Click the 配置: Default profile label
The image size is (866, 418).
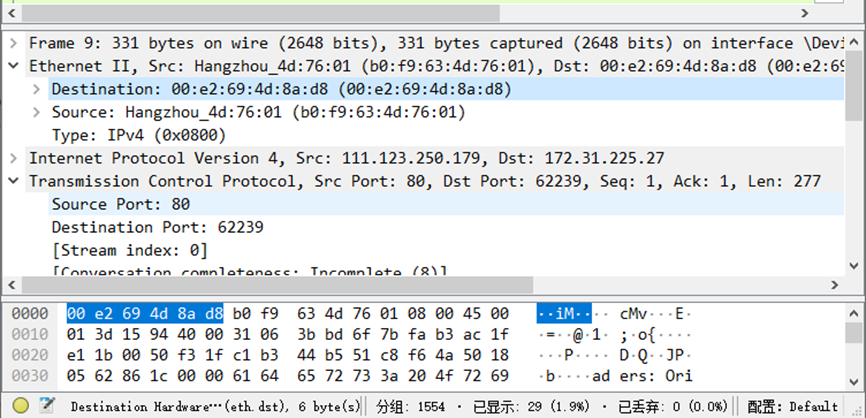(792, 406)
